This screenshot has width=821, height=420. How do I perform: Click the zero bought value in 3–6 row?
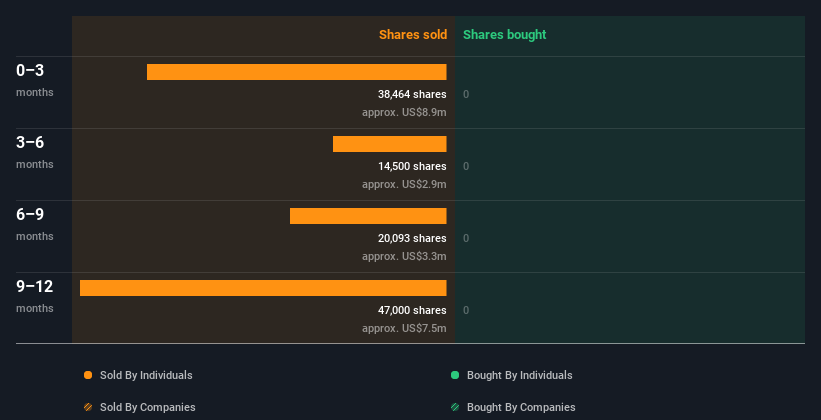[x=466, y=167]
